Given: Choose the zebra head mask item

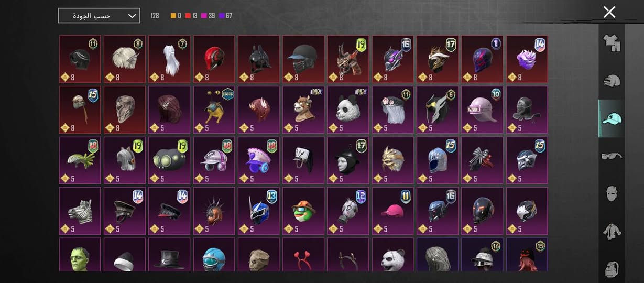Looking at the screenshot, I should click(x=80, y=211).
